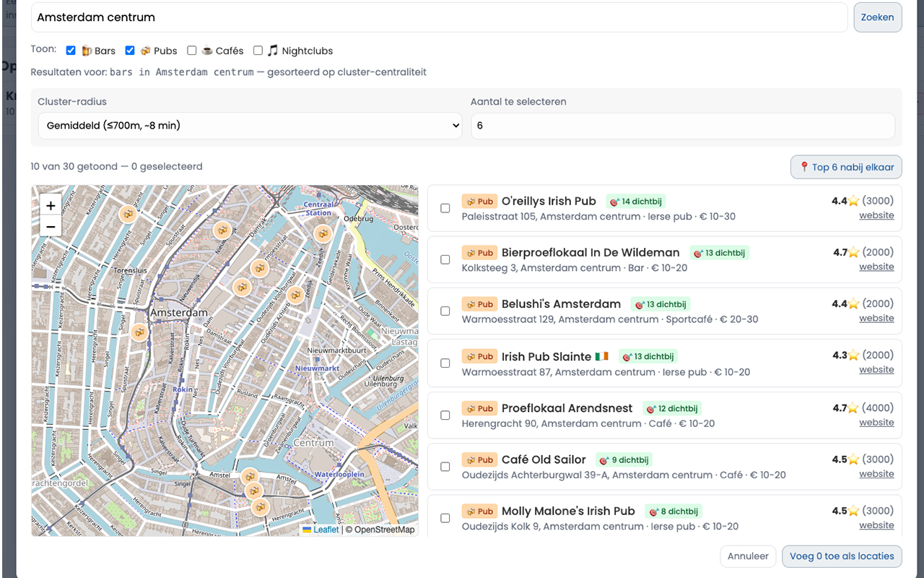
Task: Open O'reillys Irish Pub website link
Action: [x=876, y=215]
